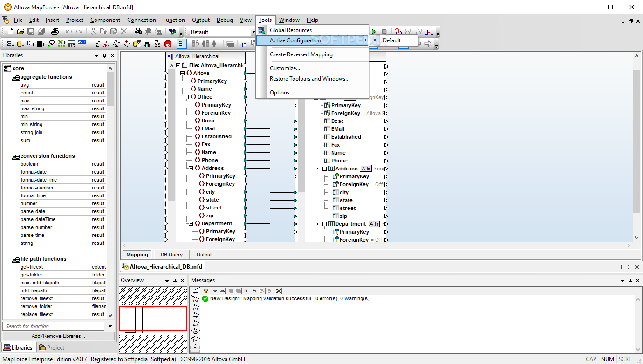Insert text file component icon
Viewport: 643px width, 364px height.
click(41, 44)
